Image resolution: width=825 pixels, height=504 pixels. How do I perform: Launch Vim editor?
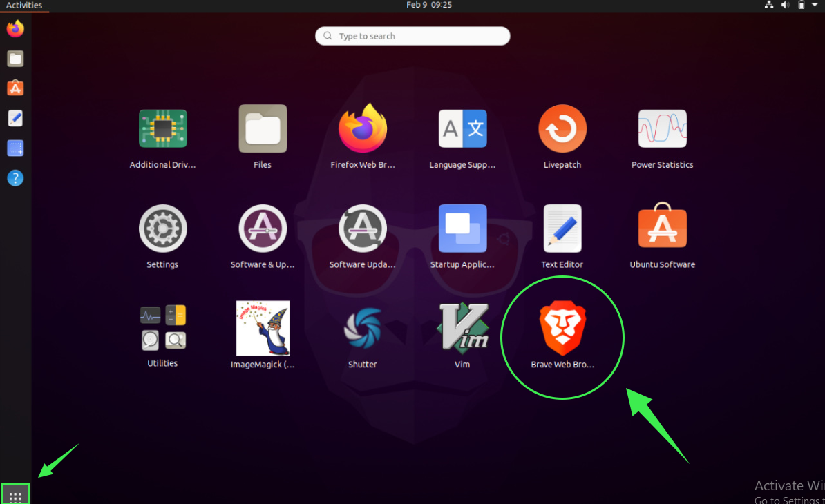coord(462,327)
